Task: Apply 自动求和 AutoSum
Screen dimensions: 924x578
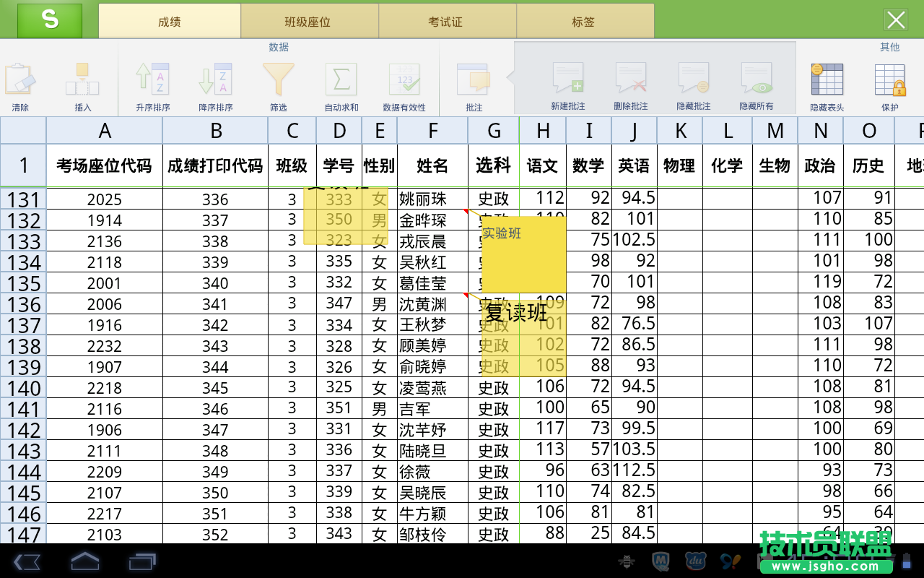Action: point(341,85)
